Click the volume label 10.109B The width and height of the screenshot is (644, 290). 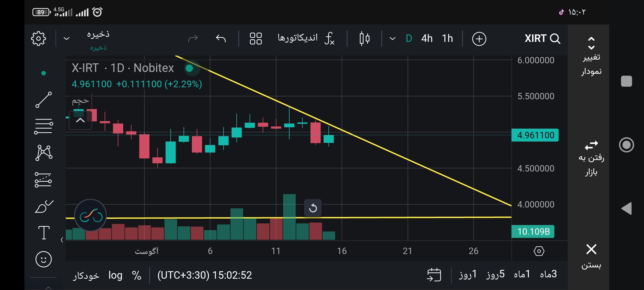coord(533,231)
